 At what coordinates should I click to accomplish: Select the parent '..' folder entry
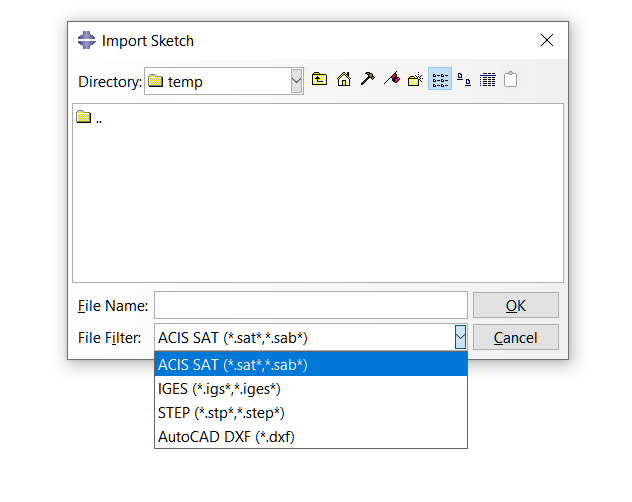tap(89, 118)
